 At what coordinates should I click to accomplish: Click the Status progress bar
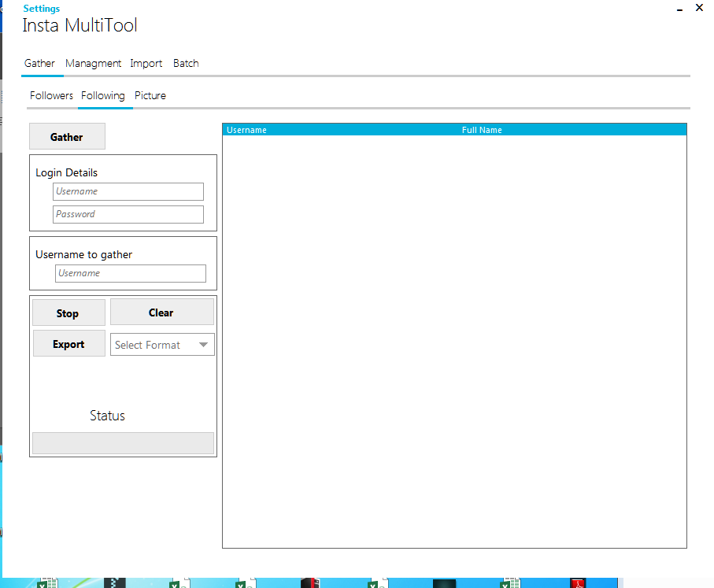123,443
